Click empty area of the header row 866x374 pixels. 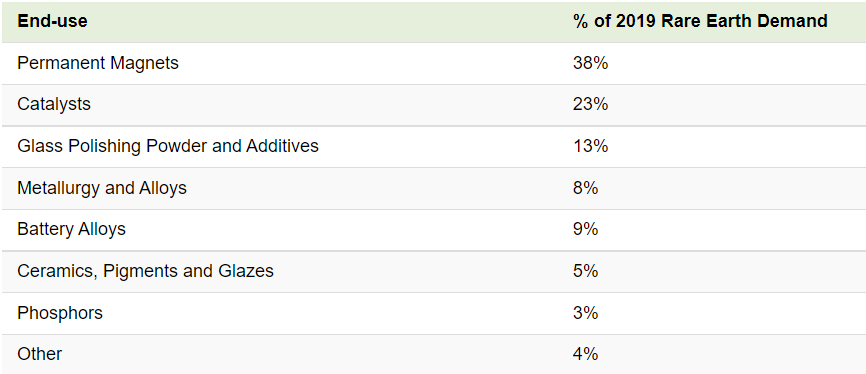pyautogui.click(x=331, y=22)
